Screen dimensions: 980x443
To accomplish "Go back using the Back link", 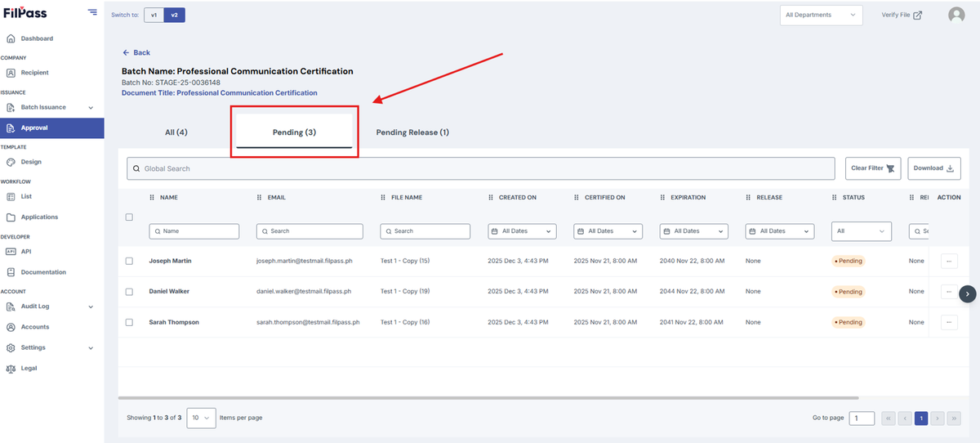I will click(136, 52).
